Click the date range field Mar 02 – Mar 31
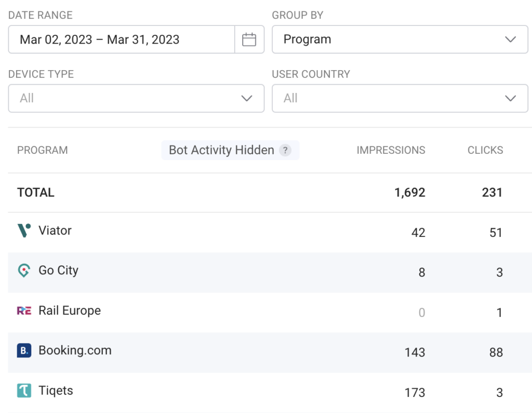The width and height of the screenshot is (532, 413). coord(122,39)
